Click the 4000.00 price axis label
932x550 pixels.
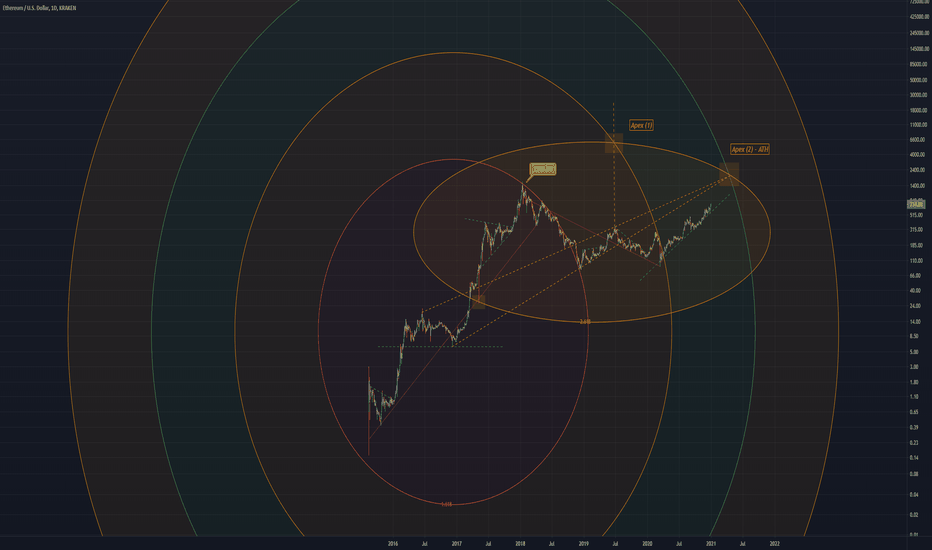point(917,155)
